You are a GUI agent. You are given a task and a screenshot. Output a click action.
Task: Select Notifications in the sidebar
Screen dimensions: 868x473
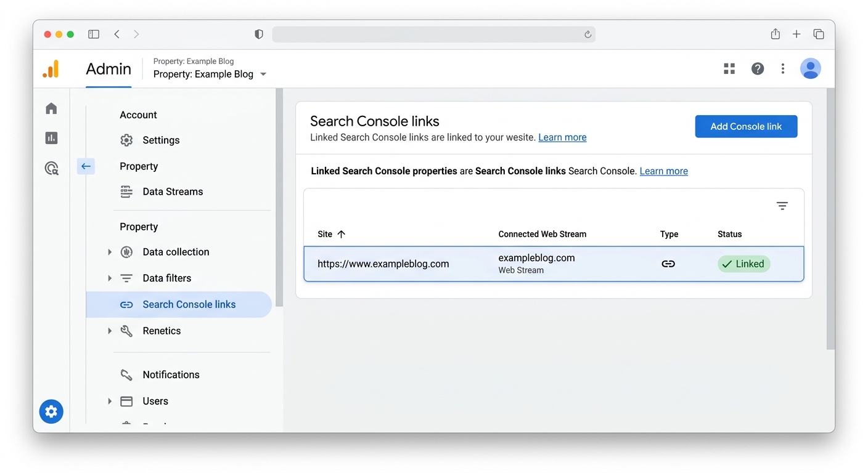[171, 374]
